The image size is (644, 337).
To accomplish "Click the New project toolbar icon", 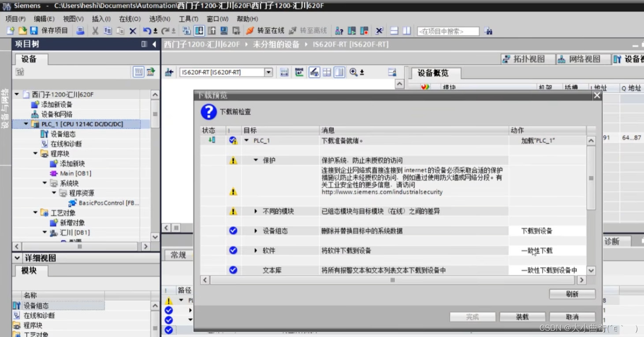I will (x=11, y=31).
